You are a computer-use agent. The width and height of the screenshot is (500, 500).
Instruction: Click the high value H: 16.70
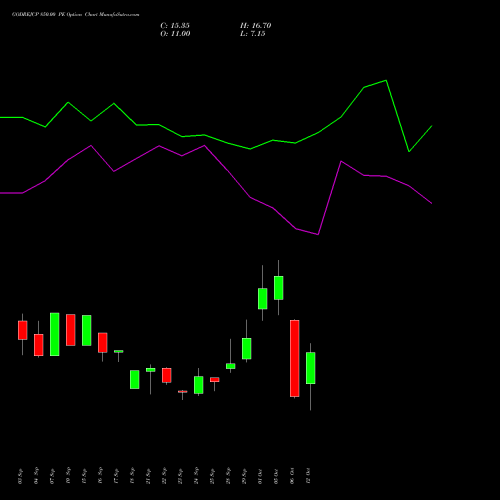coord(256,26)
